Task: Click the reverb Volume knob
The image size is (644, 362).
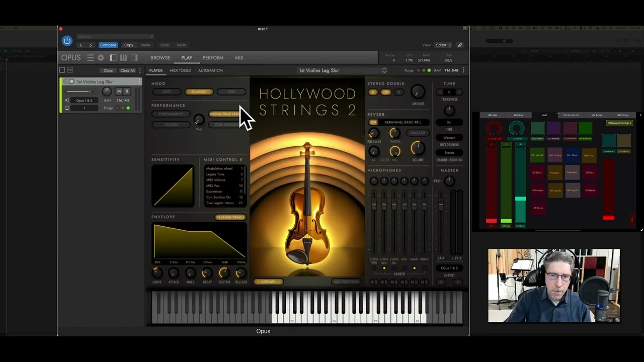Action: click(417, 148)
